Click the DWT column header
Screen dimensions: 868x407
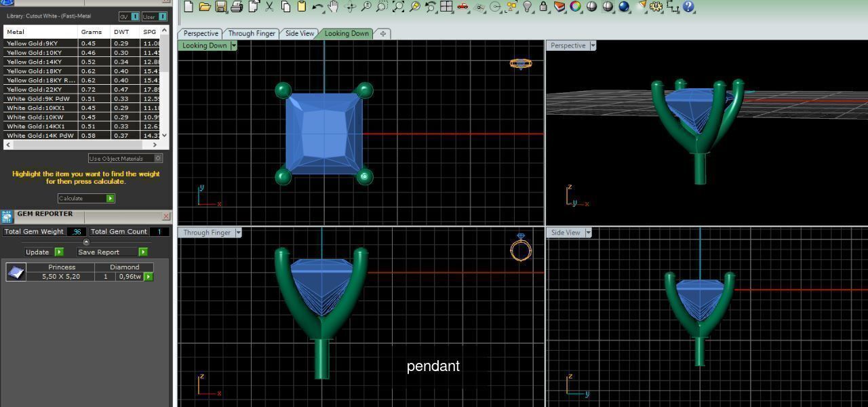click(x=125, y=32)
